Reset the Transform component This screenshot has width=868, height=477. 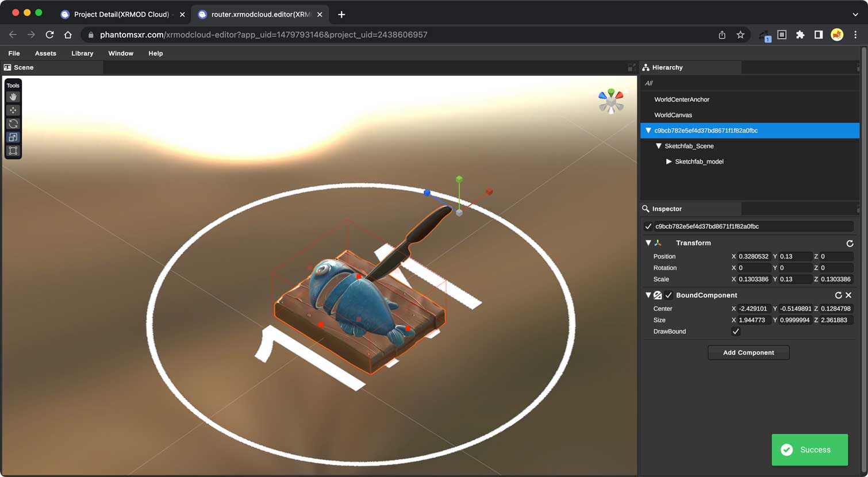point(850,243)
